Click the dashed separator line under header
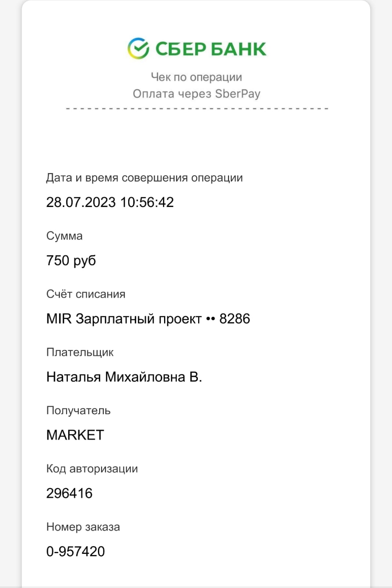Image resolution: width=392 pixels, height=588 pixels. [197, 109]
